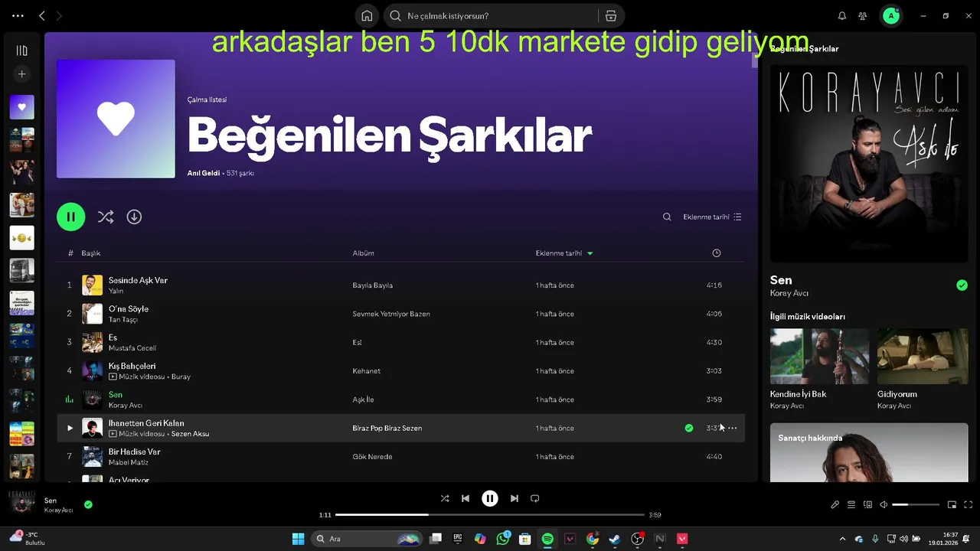Click the Browse icon in the search bar
This screenshot has width=980, height=551.
click(611, 15)
